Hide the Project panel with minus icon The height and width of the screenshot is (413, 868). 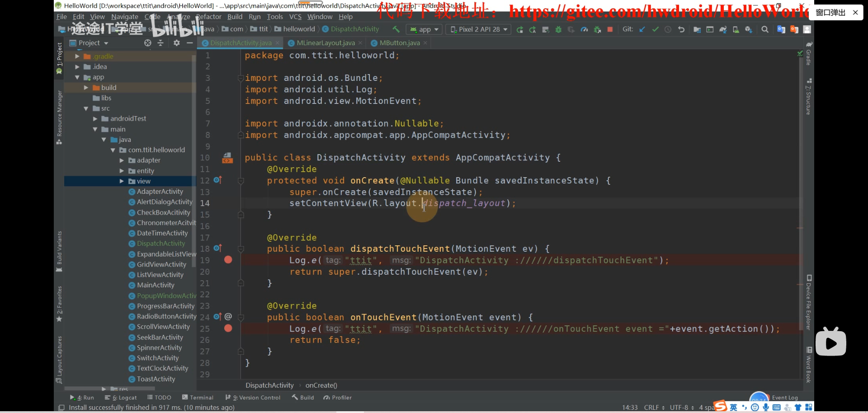pyautogui.click(x=189, y=43)
